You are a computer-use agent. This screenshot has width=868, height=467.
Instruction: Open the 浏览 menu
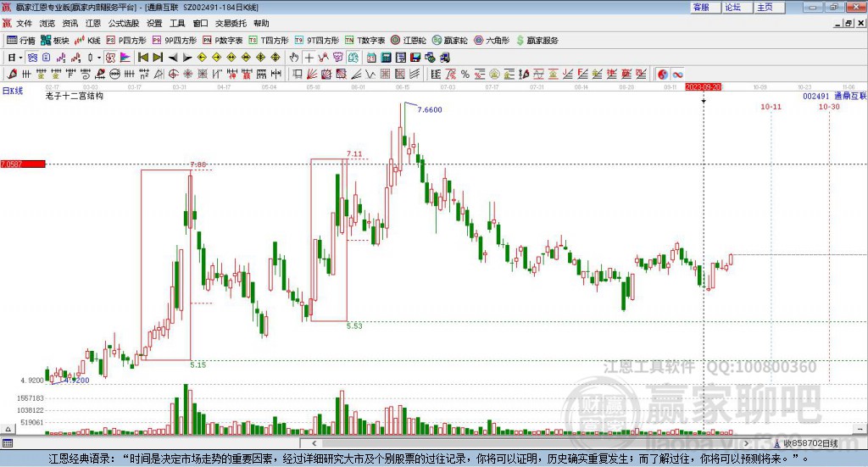pyautogui.click(x=47, y=23)
